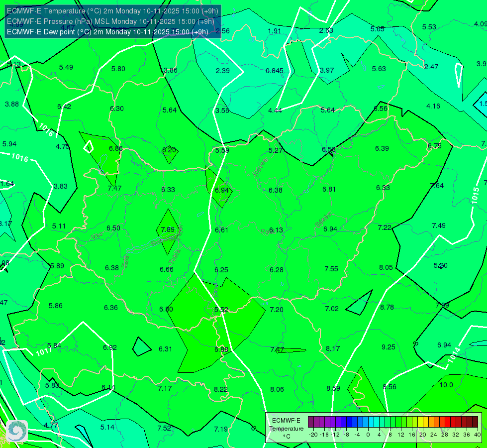The image size is (487, 448).
Task: Select the ECMWF-E Pressure MSL header line
Action: pos(110,21)
